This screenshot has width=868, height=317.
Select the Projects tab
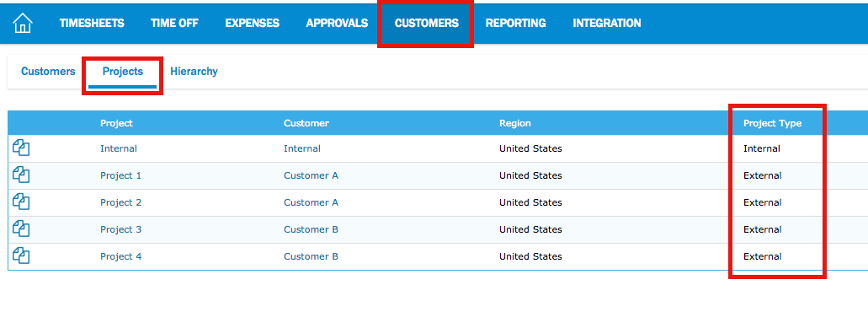tap(123, 72)
